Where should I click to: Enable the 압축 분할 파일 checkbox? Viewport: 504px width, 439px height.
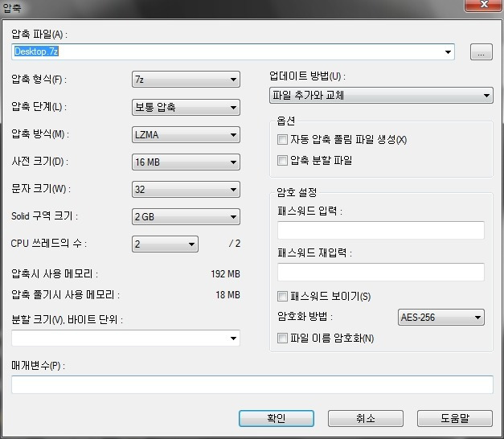tap(282, 160)
